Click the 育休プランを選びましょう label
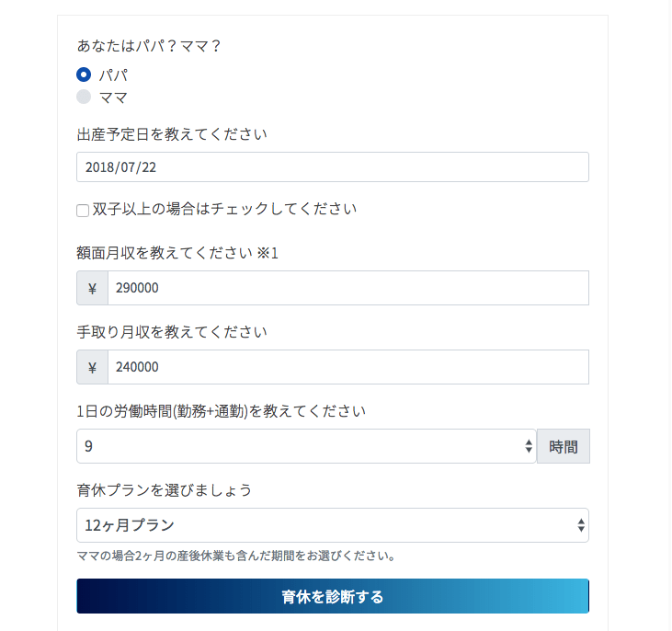Image resolution: width=672 pixels, height=631 pixels. coord(164,489)
